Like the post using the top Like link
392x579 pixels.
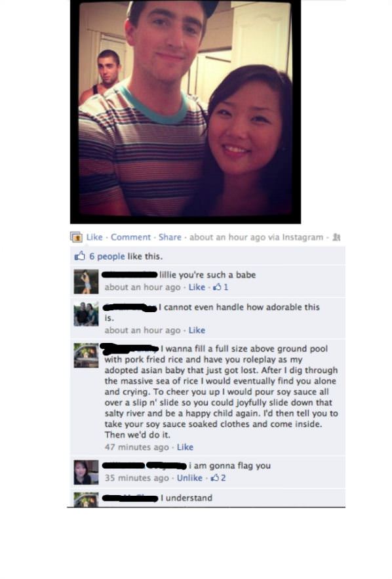[x=94, y=237]
